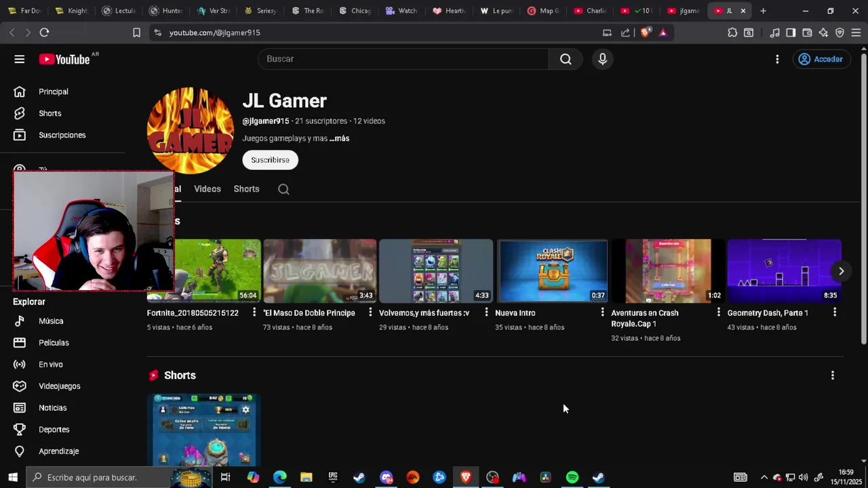Click the Buscar search field
Viewport: 868px width, 488px height.
(403, 59)
